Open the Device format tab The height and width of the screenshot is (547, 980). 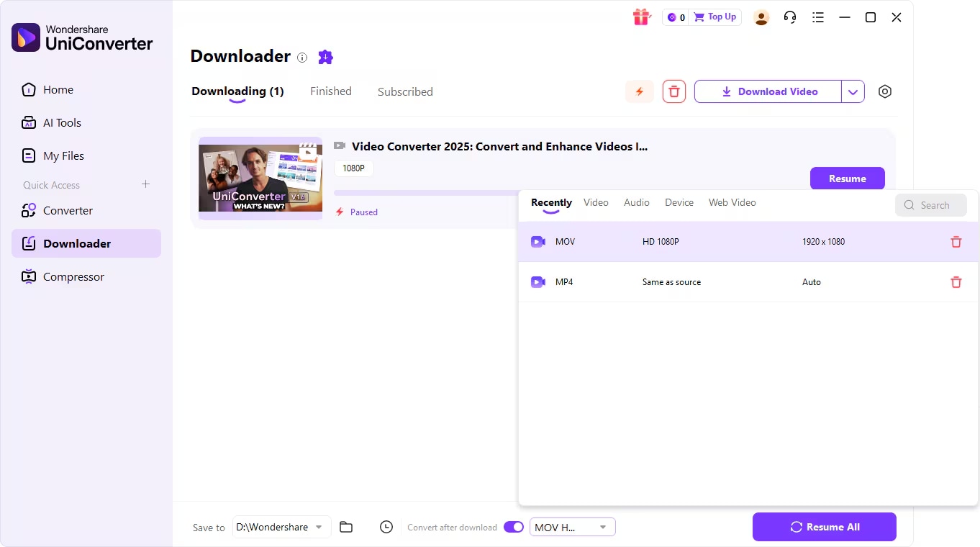coord(679,203)
